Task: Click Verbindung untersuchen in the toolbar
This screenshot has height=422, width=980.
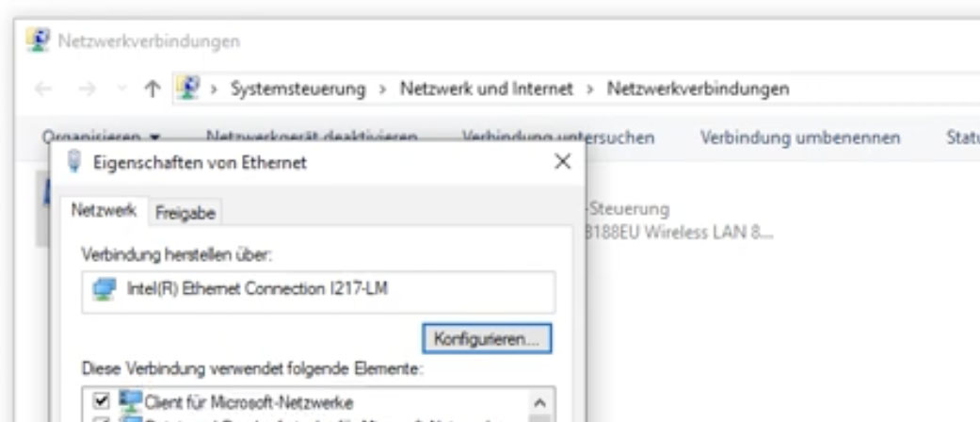Action: [x=558, y=137]
